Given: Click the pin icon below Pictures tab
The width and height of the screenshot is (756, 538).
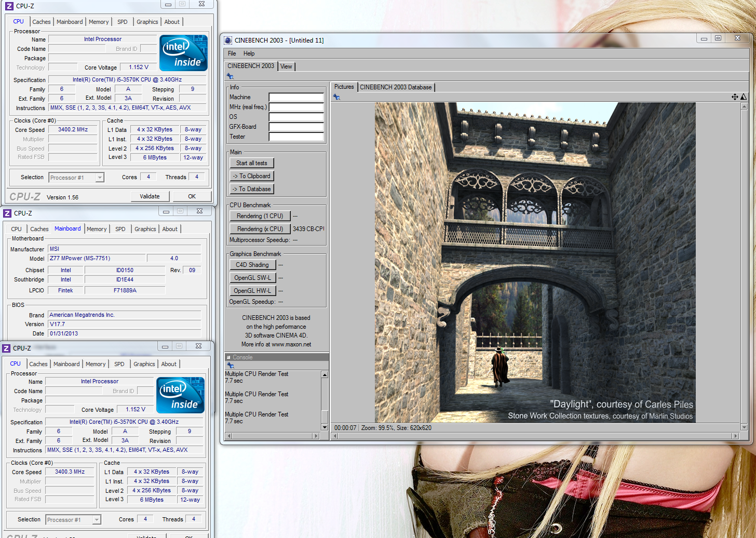Looking at the screenshot, I should (x=336, y=97).
